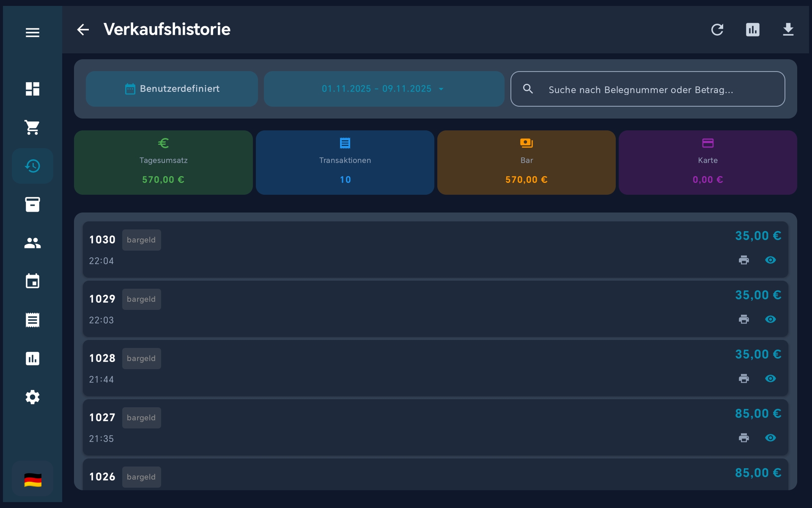Download the sales history export
The image size is (812, 508).
pos(788,29)
